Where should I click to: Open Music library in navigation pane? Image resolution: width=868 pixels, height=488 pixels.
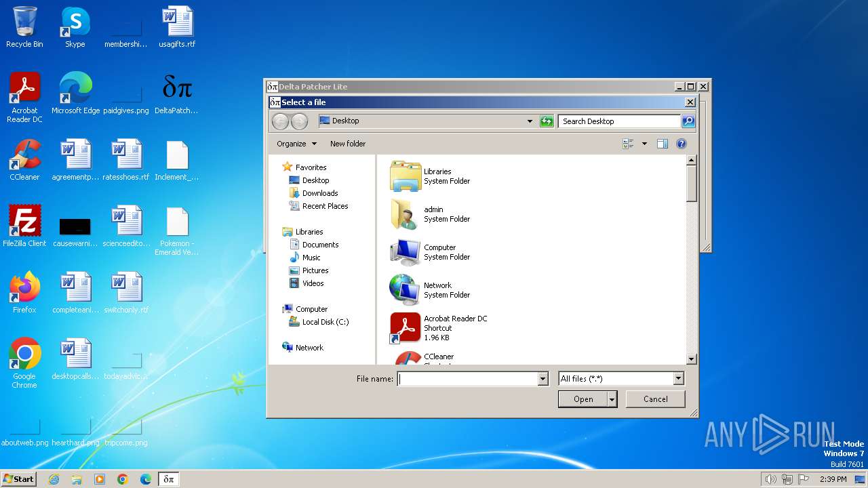(305, 258)
